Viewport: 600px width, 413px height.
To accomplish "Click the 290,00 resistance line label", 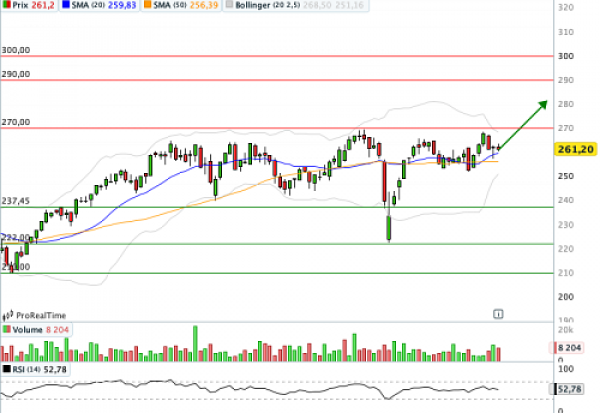I will pyautogui.click(x=16, y=74).
